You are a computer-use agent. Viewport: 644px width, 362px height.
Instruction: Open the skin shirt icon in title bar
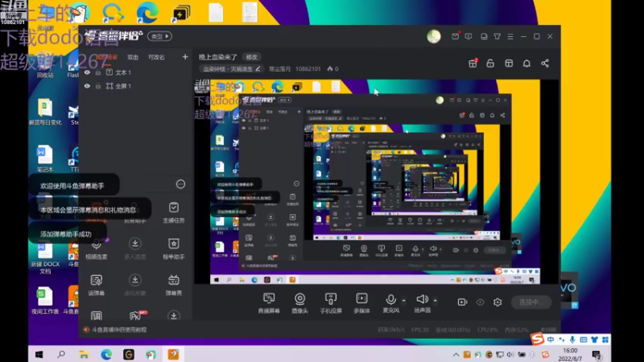tap(497, 36)
